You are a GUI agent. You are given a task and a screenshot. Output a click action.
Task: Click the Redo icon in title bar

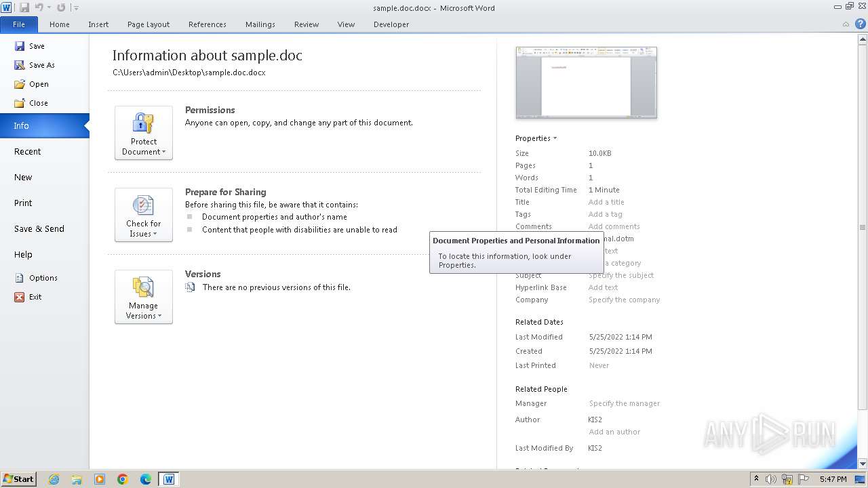61,7
